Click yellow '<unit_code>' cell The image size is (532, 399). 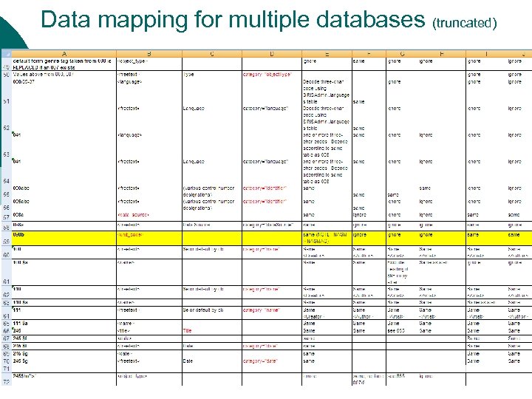tap(149, 239)
